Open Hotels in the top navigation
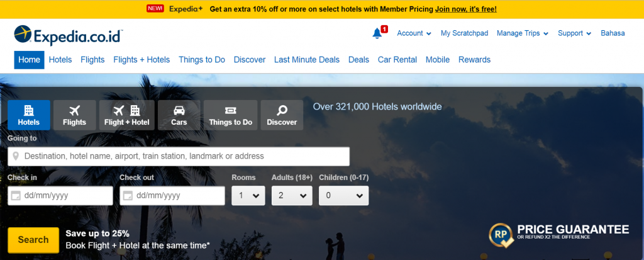Image resolution: width=644 pixels, height=260 pixels. [60, 60]
